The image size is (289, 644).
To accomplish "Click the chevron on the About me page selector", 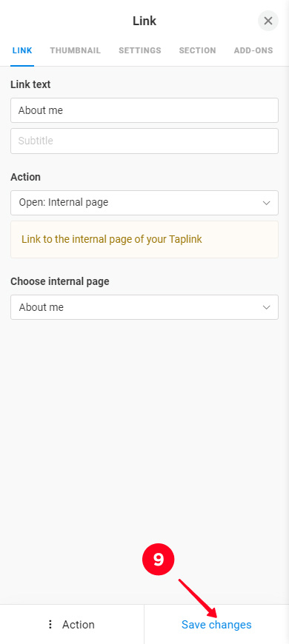I will (266, 307).
